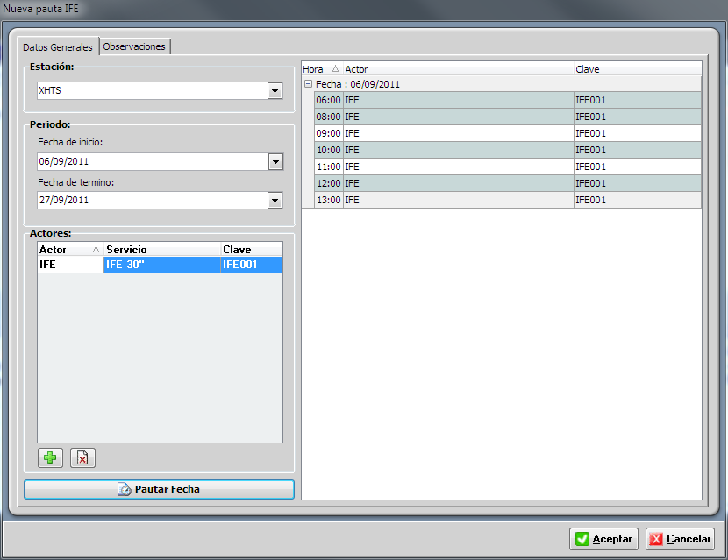
Task: Click the Servicio column header
Action: [161, 250]
